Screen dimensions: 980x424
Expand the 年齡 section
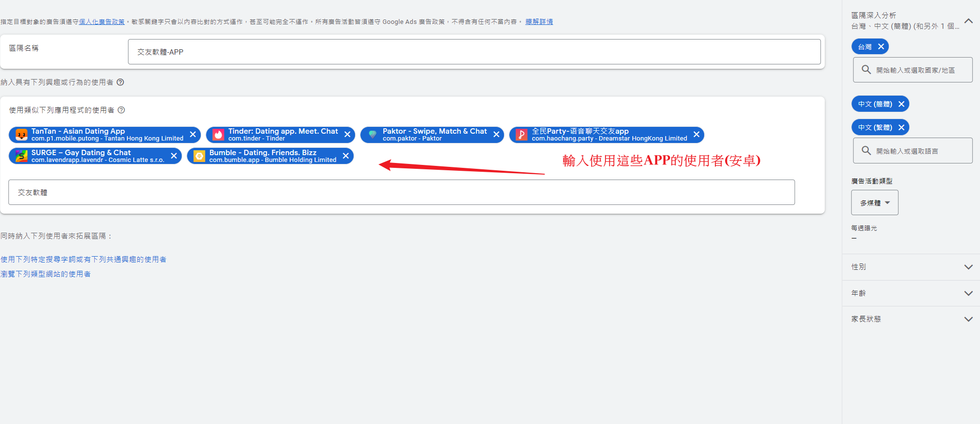click(x=969, y=293)
